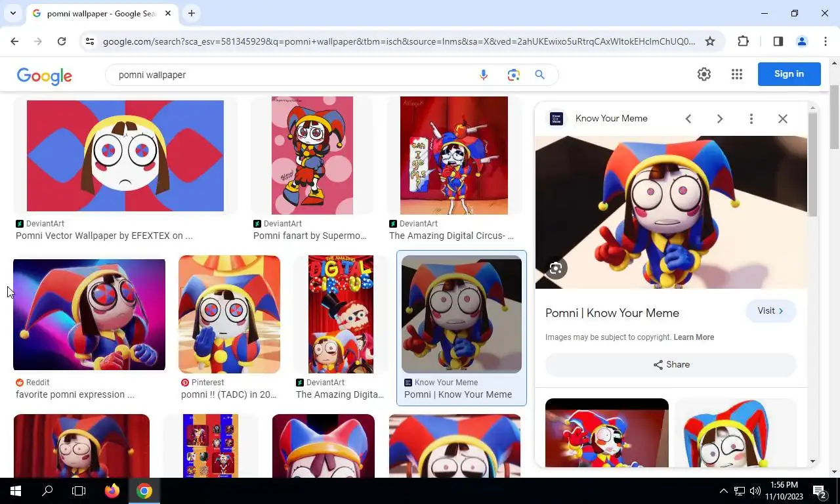Click taskbar clock showing 1:56 PM
The image size is (840, 504).
[x=786, y=491]
